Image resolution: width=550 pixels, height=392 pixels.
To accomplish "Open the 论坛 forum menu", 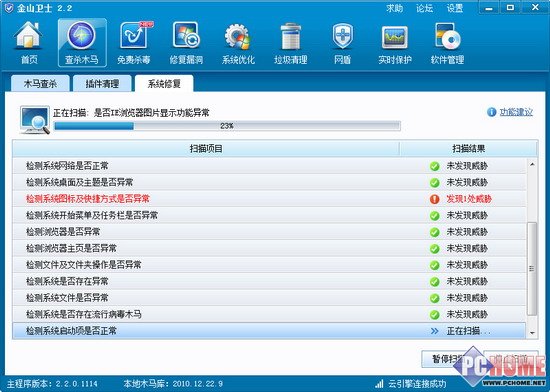I will point(424,8).
